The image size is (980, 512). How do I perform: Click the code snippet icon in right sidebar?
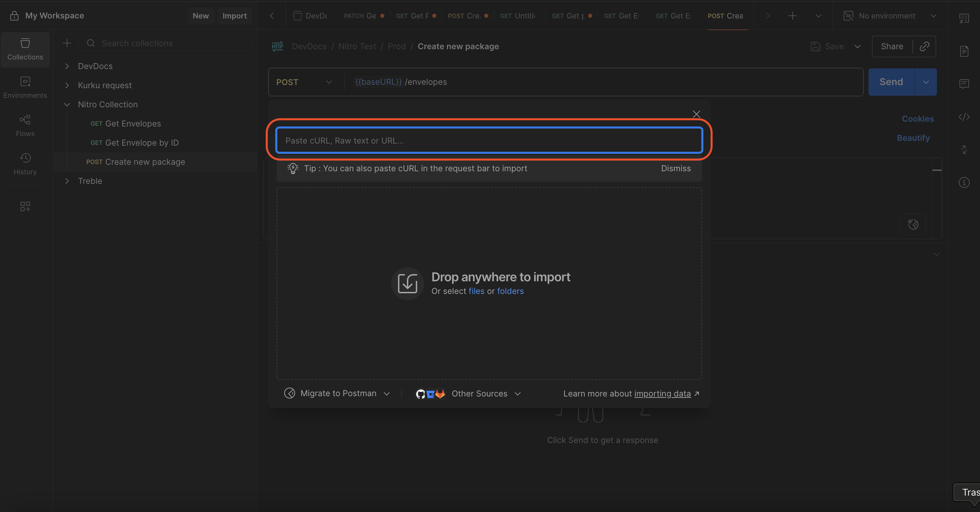pyautogui.click(x=964, y=117)
